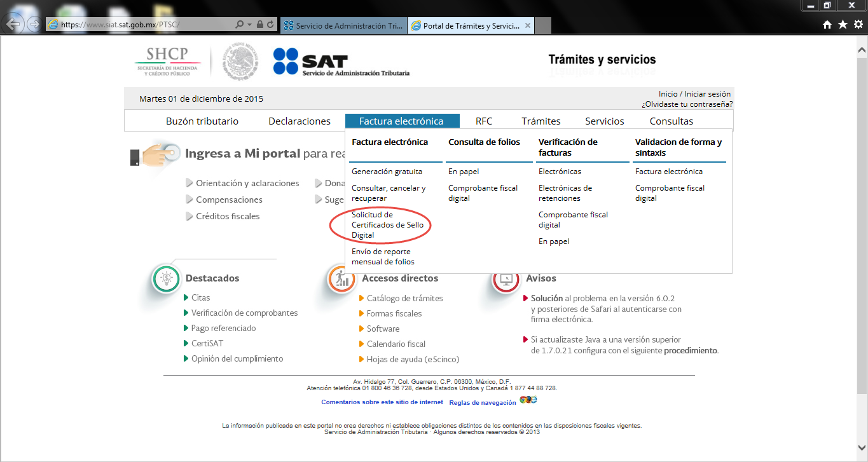This screenshot has width=868, height=462.
Task: Open the RFC menu
Action: (484, 121)
